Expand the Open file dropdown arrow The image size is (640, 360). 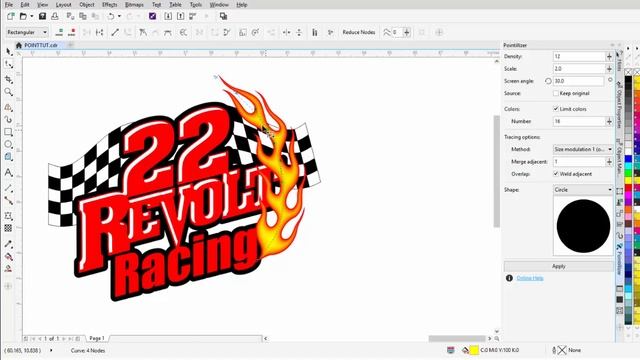(x=32, y=16)
